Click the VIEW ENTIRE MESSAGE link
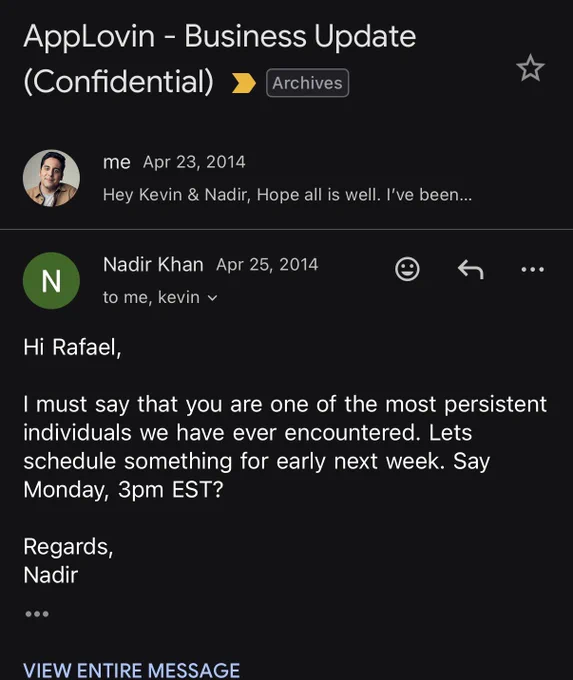The height and width of the screenshot is (680, 573). [131, 670]
